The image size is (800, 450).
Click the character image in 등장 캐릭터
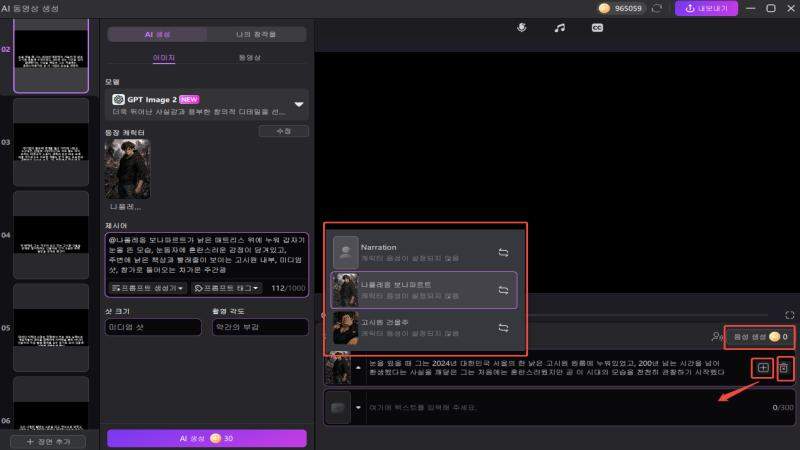point(128,169)
